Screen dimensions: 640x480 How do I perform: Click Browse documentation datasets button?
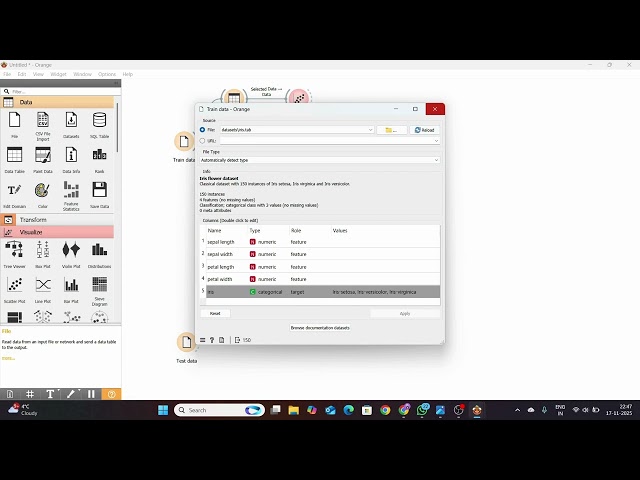320,328
